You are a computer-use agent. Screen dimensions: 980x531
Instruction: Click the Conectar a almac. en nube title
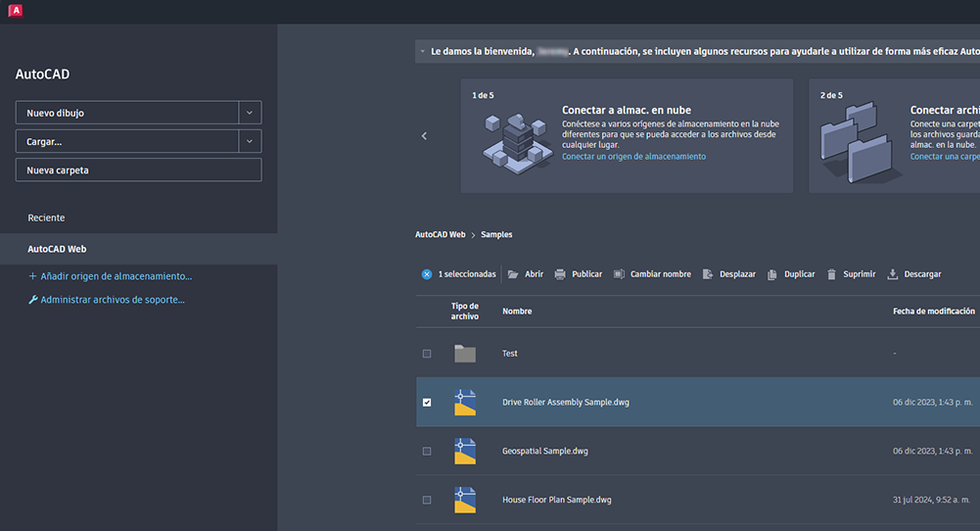[627, 110]
